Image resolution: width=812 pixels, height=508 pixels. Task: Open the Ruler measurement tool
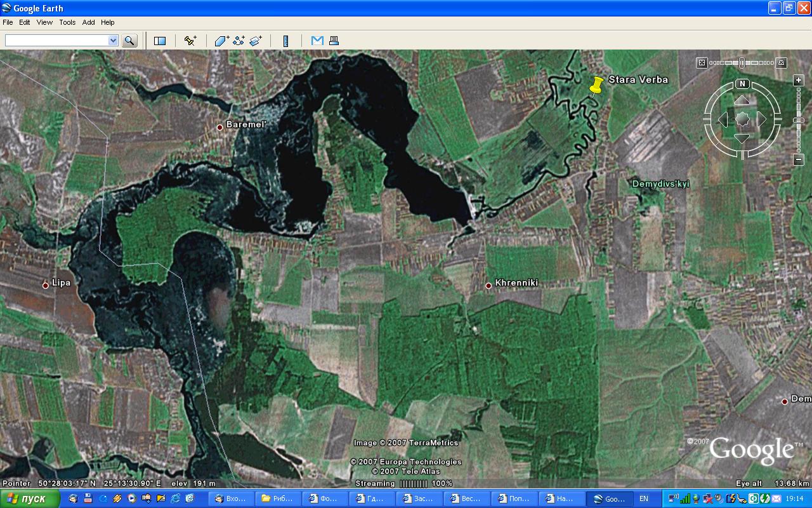286,41
